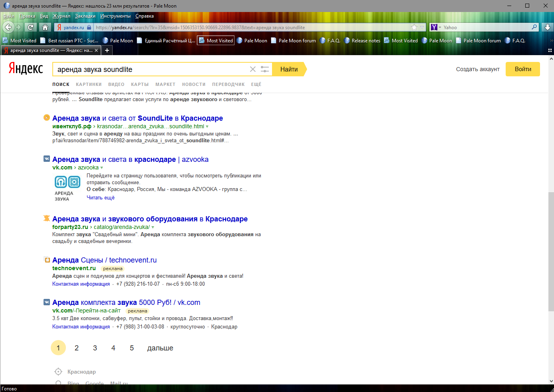Switch to the КАРТЫ search tab
Image resolution: width=554 pixels, height=392 pixels.
click(x=140, y=84)
